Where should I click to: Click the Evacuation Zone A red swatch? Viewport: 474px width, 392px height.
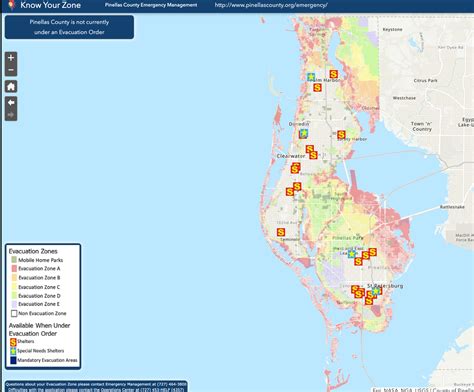pyautogui.click(x=14, y=268)
